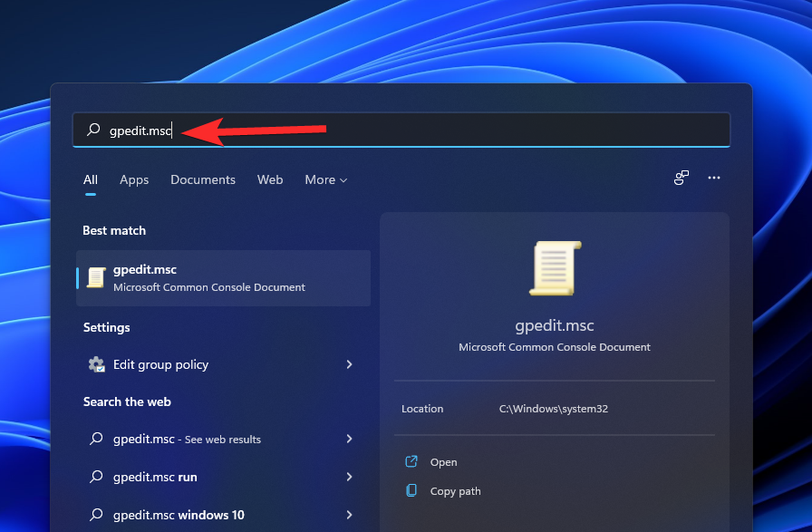Screen dimensions: 812x532
Task: Click the Copy path icon
Action: (413, 491)
